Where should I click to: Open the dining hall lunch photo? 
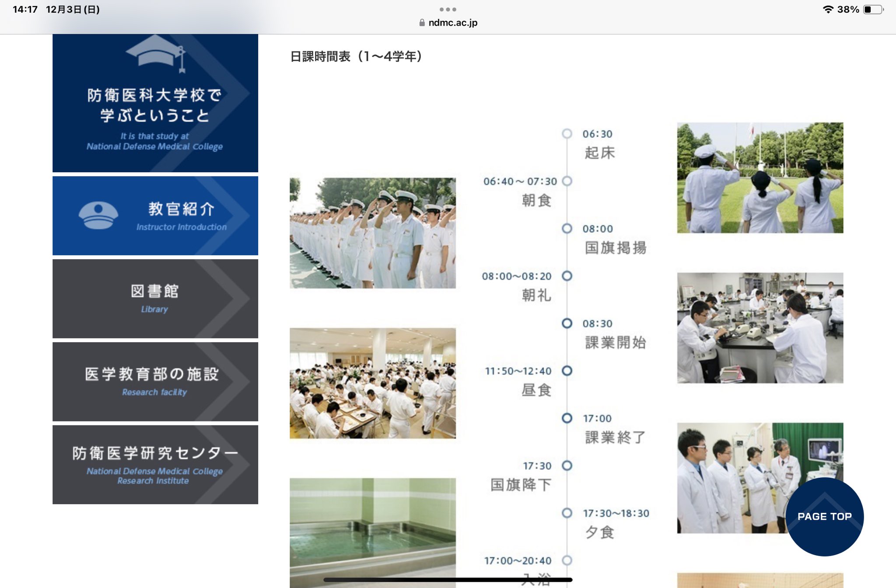(x=372, y=383)
